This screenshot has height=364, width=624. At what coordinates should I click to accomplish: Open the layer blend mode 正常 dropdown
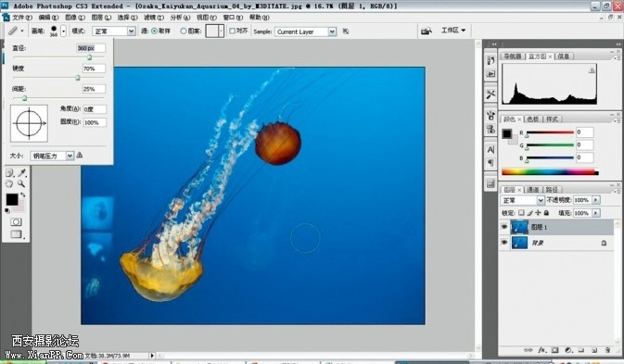point(522,200)
